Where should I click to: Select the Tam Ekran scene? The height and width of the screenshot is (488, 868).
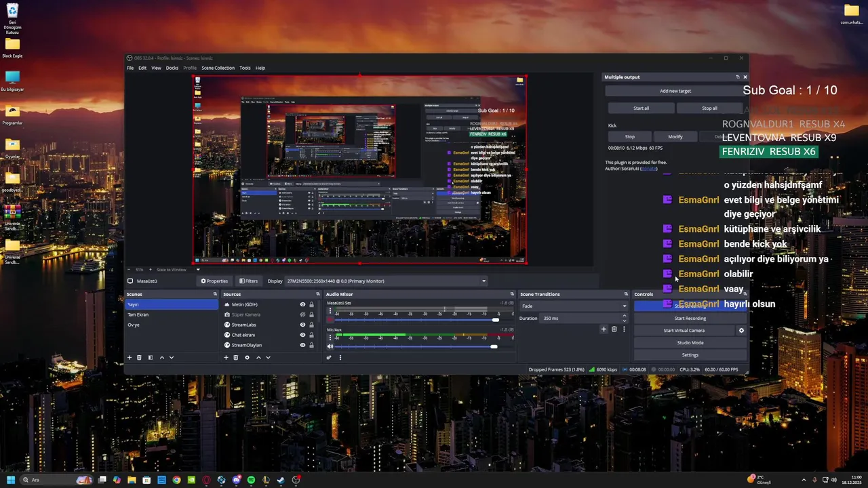click(x=172, y=314)
